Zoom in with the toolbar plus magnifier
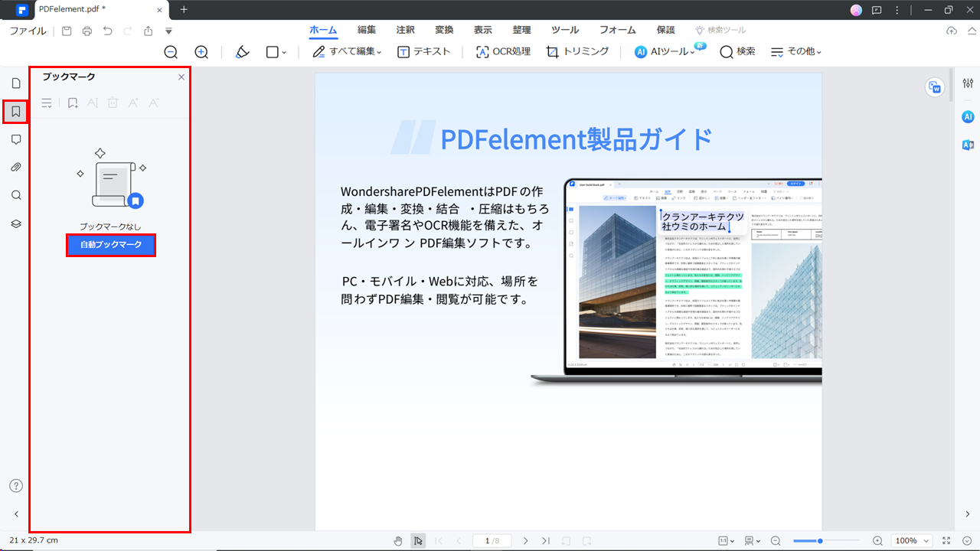This screenshot has width=980, height=551. tap(201, 52)
